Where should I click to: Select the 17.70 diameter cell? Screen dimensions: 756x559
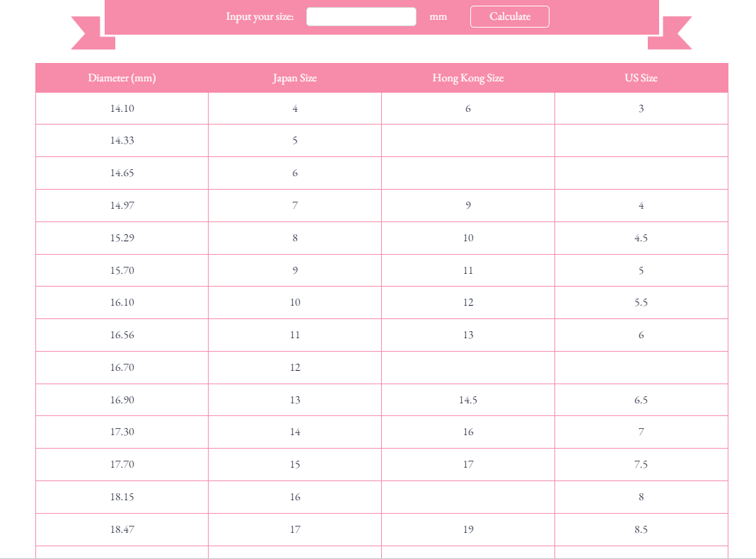[x=122, y=464]
